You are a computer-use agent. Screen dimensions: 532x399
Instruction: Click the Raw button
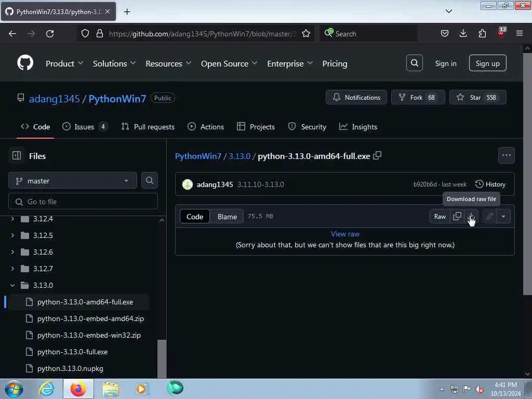pos(440,216)
